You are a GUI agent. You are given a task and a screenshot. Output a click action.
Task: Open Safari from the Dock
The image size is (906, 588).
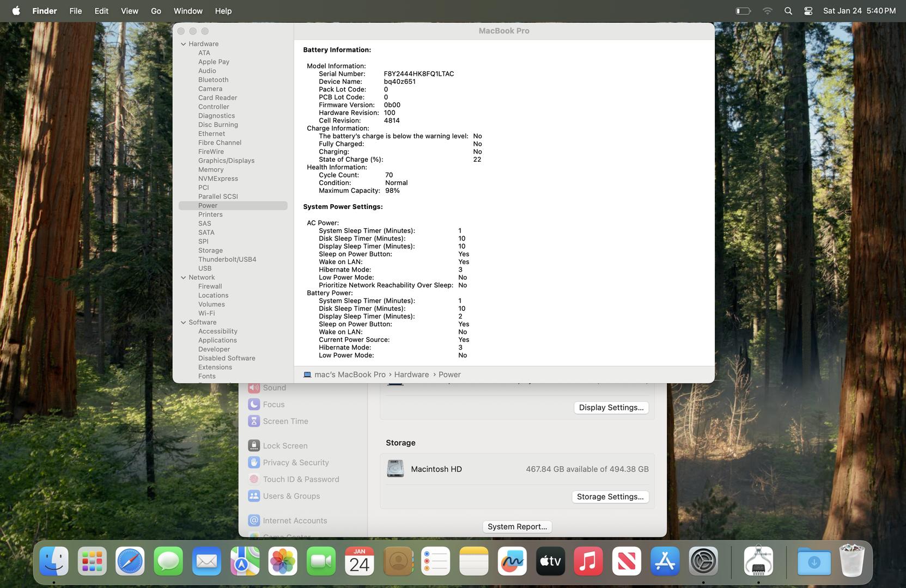tap(130, 561)
